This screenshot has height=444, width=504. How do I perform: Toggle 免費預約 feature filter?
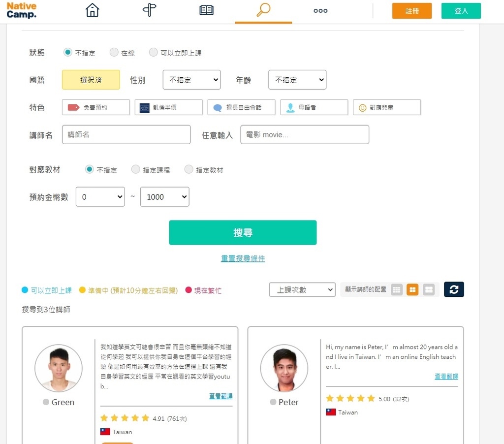(x=96, y=107)
